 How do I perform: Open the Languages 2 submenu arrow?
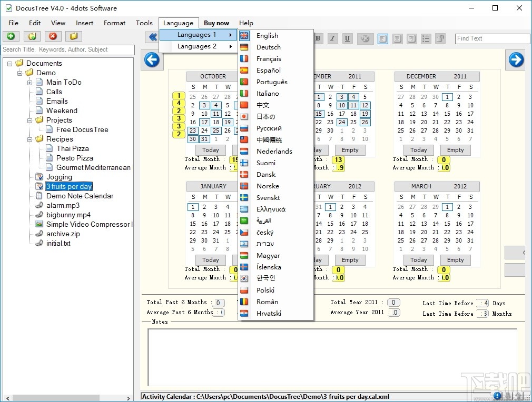tap(231, 46)
